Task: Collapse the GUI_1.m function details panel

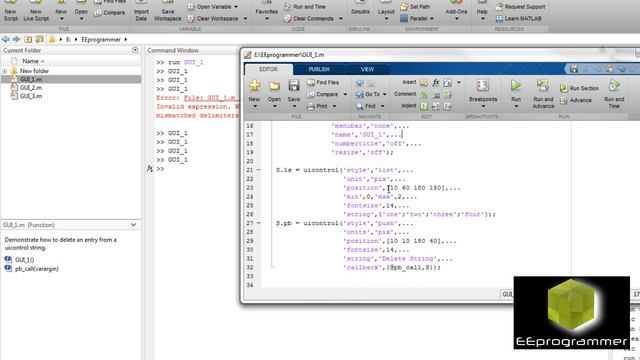Action: pos(133,225)
